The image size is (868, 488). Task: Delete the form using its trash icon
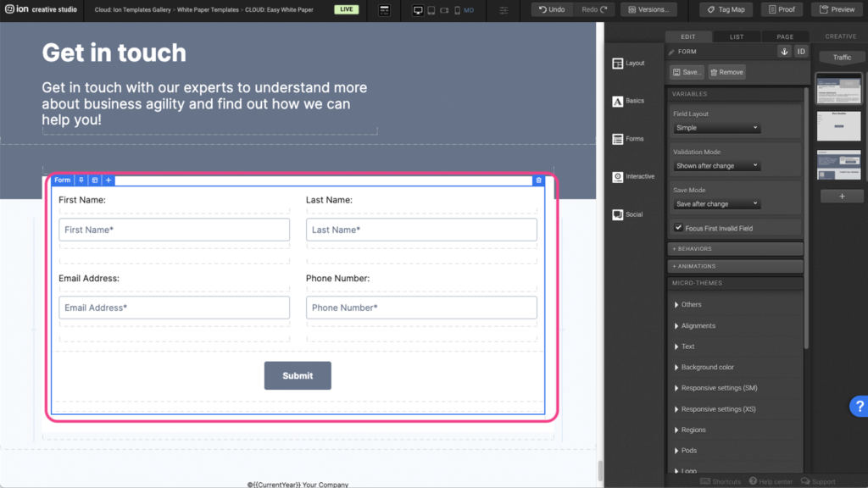point(538,180)
